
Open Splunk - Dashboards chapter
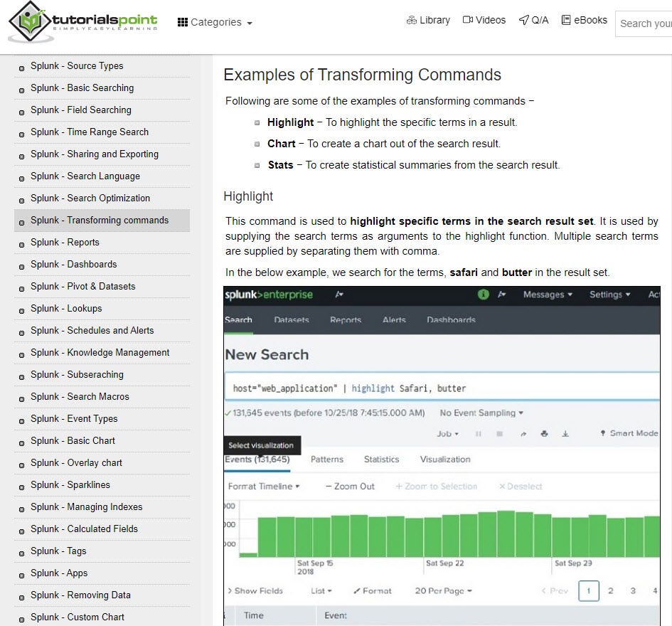pyautogui.click(x=73, y=264)
